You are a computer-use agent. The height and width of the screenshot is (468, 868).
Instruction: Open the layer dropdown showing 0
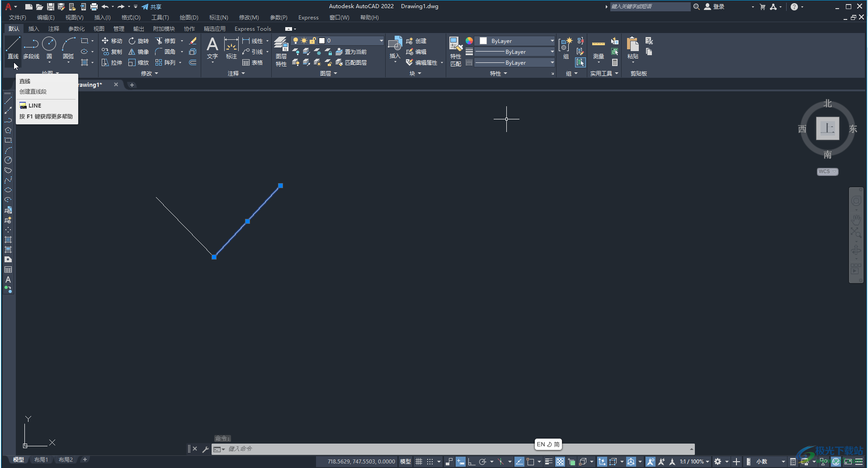338,41
